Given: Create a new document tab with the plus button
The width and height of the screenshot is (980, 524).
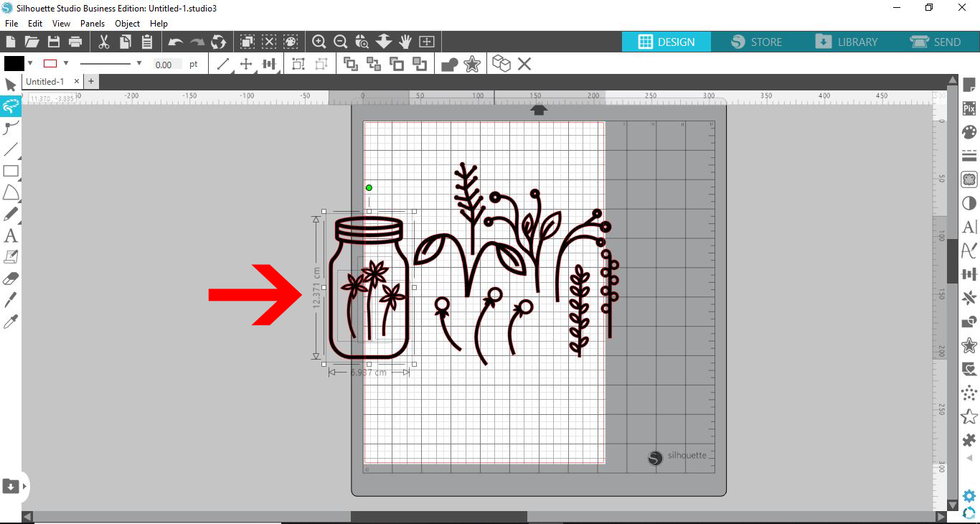Looking at the screenshot, I should tap(91, 82).
